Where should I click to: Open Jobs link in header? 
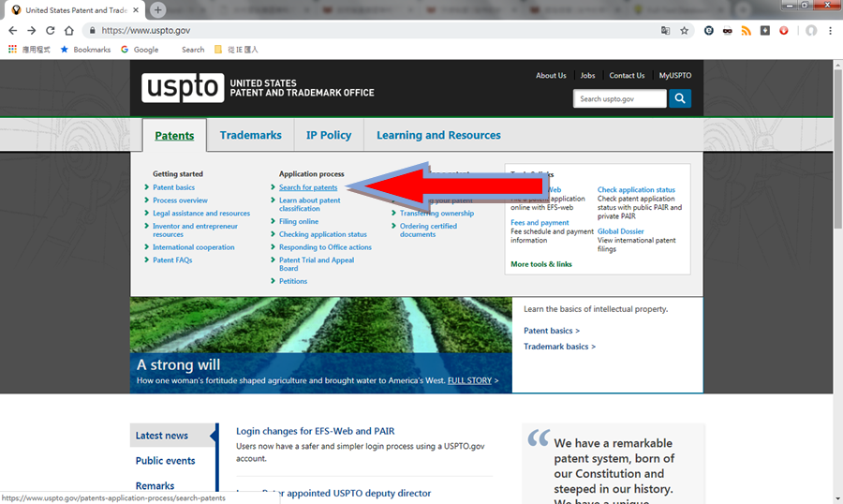point(587,75)
